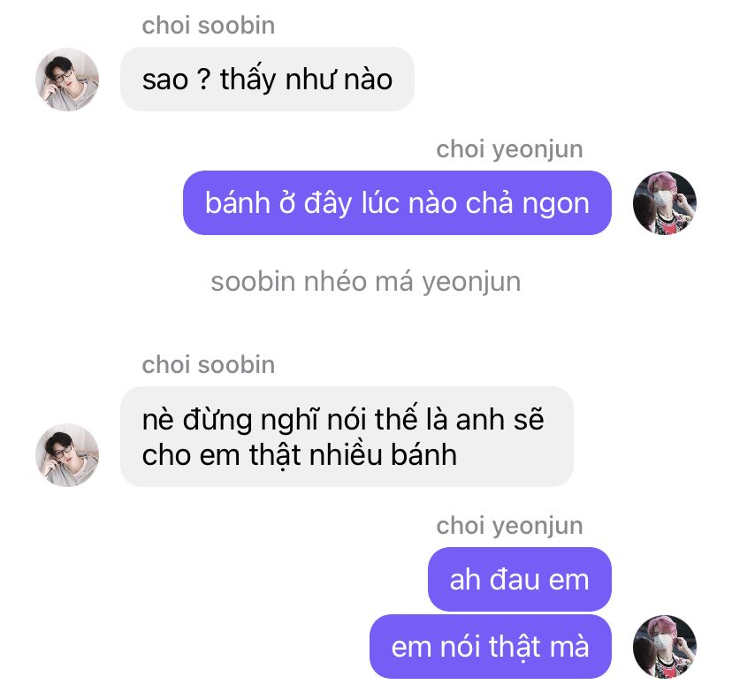Select the purple "bánh ở đây lúc nào chả ngon" bubble

[x=397, y=203]
